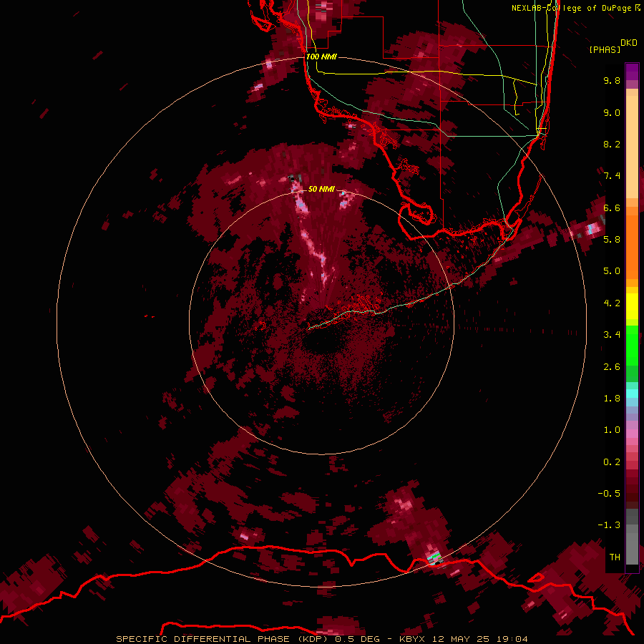This screenshot has width=644, height=644.
Task: Pick the pale peach band on color scale
Action: (632, 147)
